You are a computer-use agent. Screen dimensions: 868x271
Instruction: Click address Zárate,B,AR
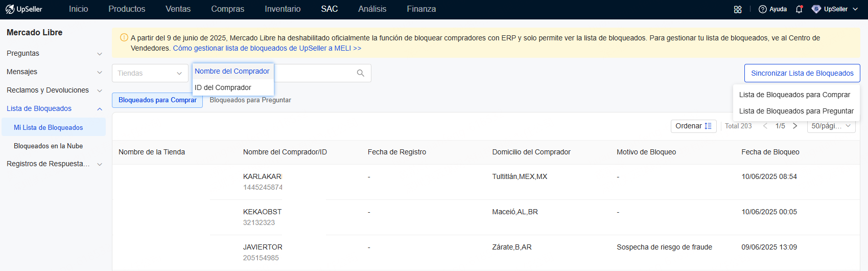(512, 247)
